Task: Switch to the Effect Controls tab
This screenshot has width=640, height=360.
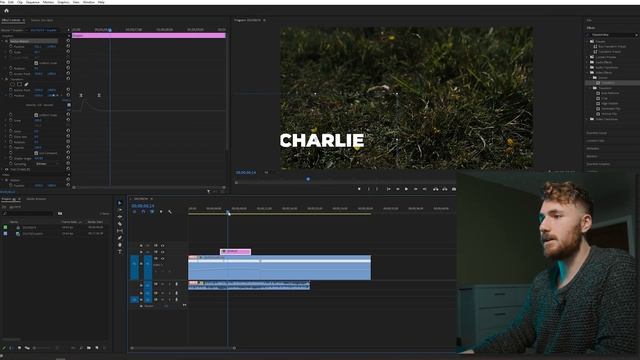Action: (x=11, y=20)
